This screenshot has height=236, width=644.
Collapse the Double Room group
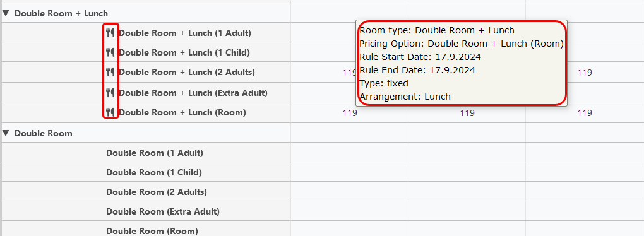(6, 133)
